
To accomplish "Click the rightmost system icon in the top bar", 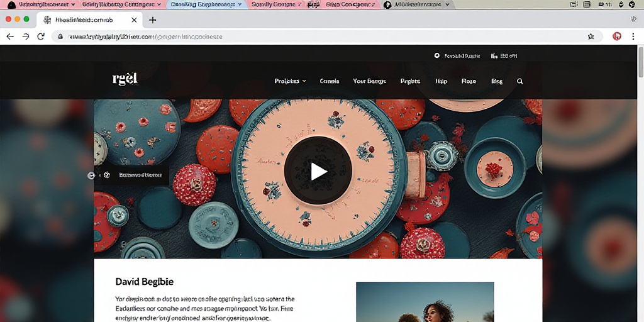I will (x=632, y=4).
